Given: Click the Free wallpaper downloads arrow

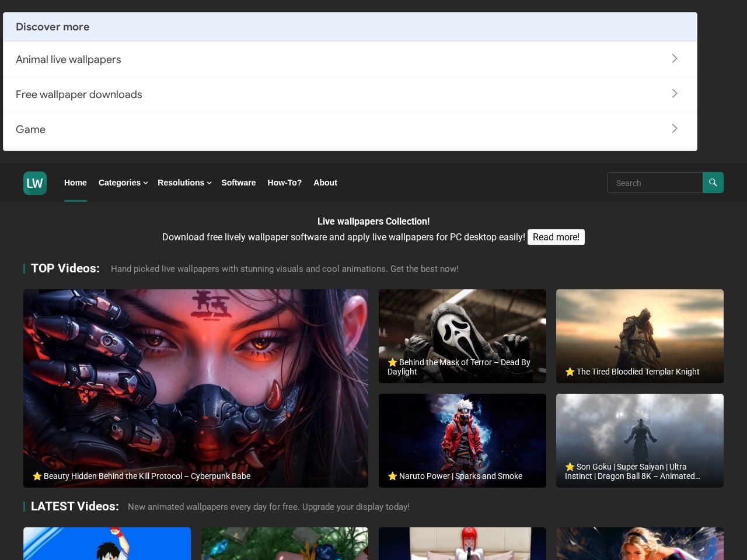Looking at the screenshot, I should pyautogui.click(x=675, y=93).
